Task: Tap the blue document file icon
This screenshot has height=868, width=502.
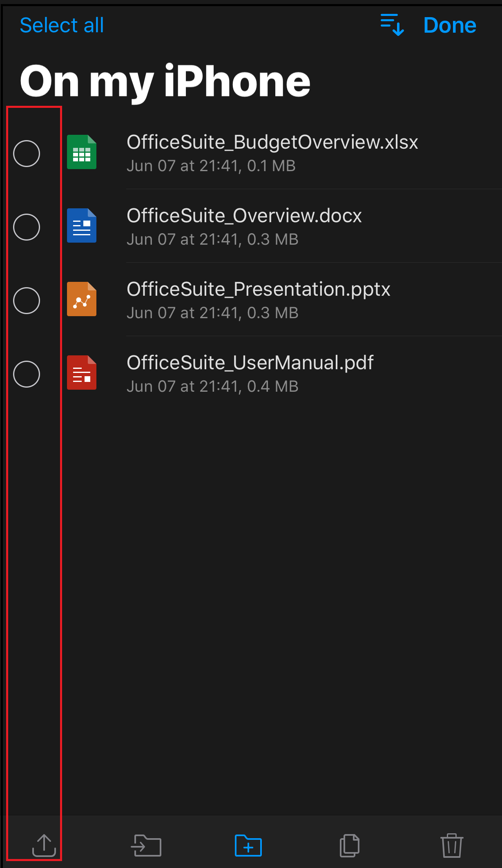Action: (82, 225)
